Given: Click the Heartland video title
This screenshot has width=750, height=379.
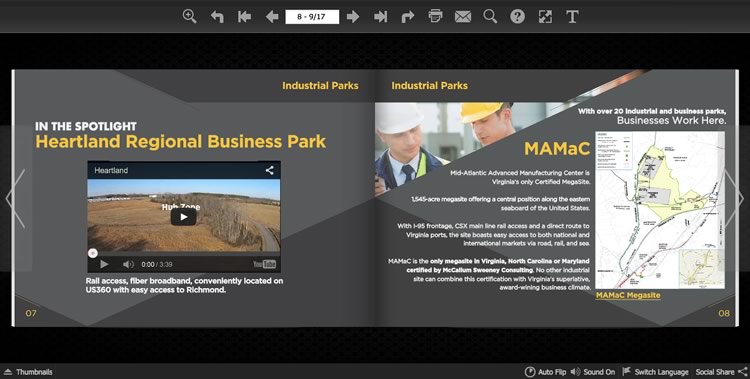Looking at the screenshot, I should 111,170.
